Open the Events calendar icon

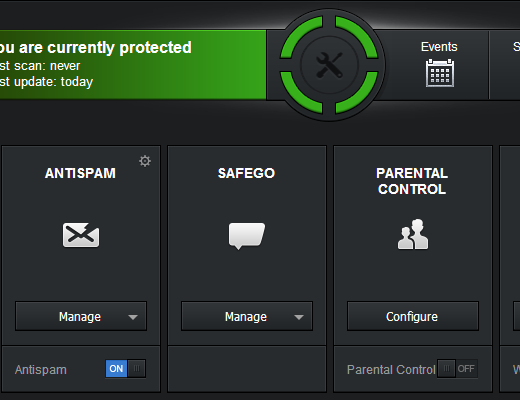coord(440,73)
